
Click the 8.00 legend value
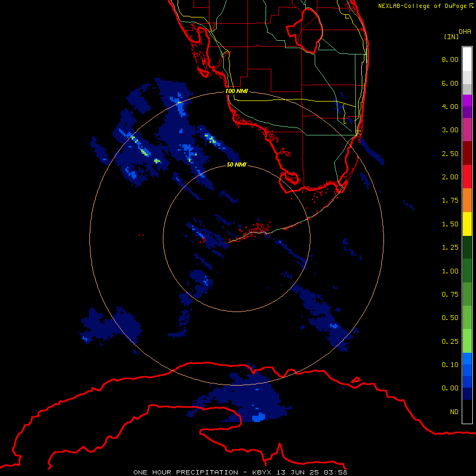click(450, 59)
